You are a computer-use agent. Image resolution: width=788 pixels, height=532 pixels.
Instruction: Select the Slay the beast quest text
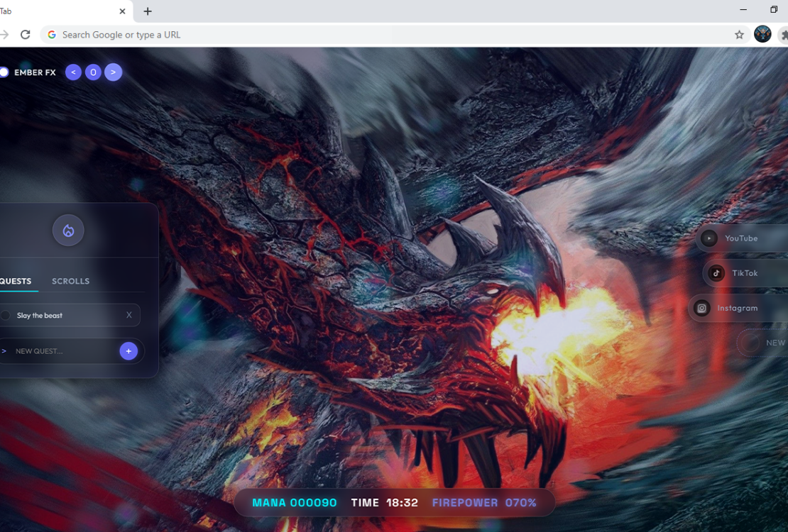pos(40,316)
